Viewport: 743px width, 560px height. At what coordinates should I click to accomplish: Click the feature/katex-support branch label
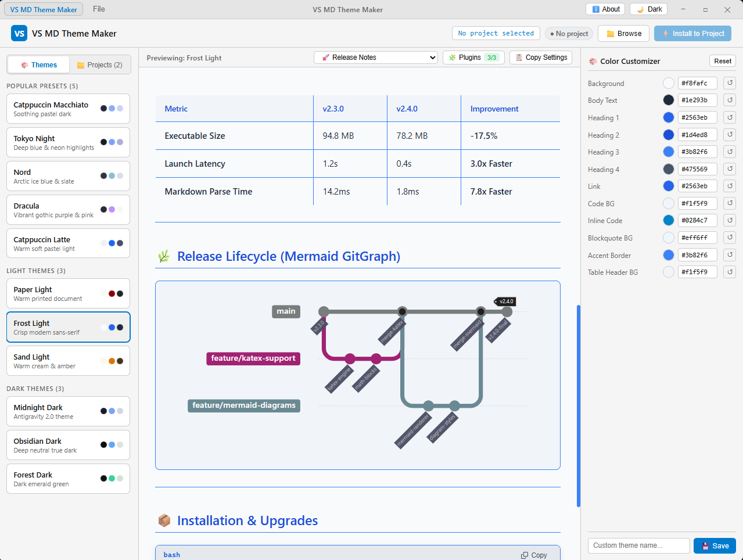tap(253, 358)
